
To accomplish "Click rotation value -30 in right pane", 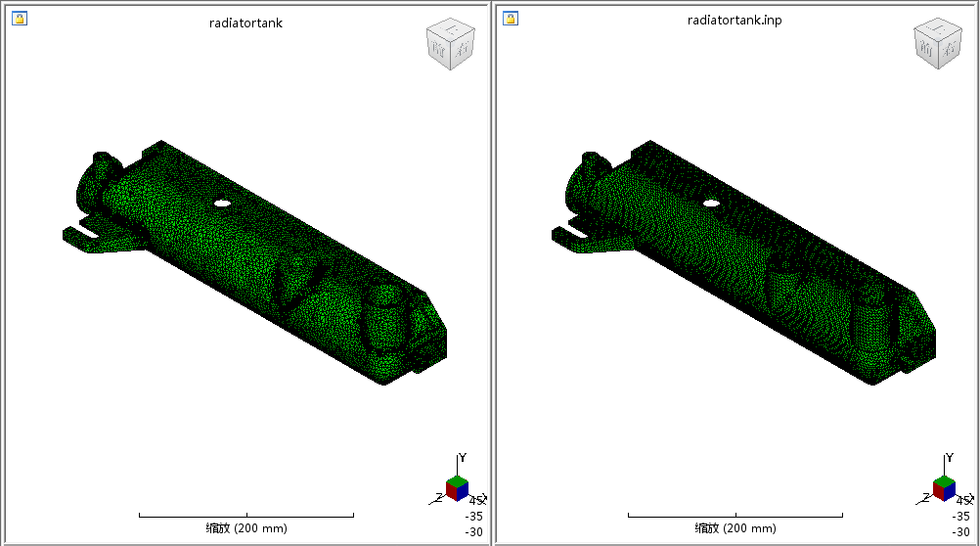I will click(x=960, y=532).
